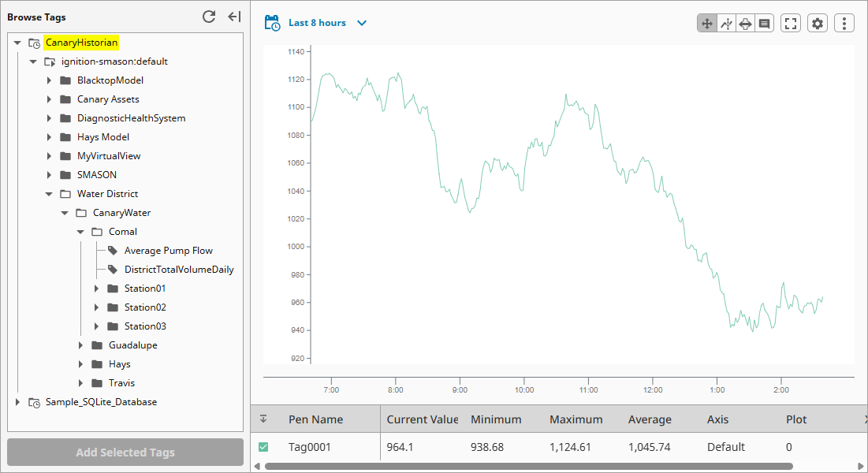Expand the Sample_SQLite_Database node
868x473 pixels.
coord(17,402)
